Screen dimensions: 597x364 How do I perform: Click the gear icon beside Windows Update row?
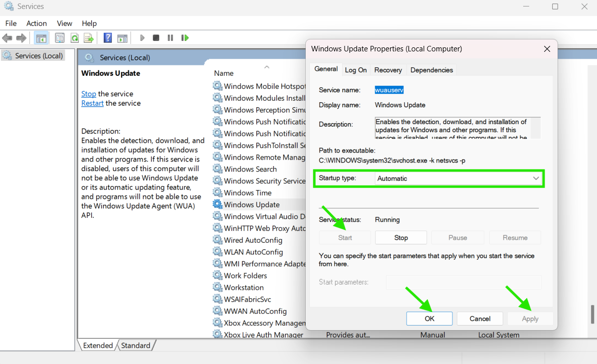click(x=217, y=204)
